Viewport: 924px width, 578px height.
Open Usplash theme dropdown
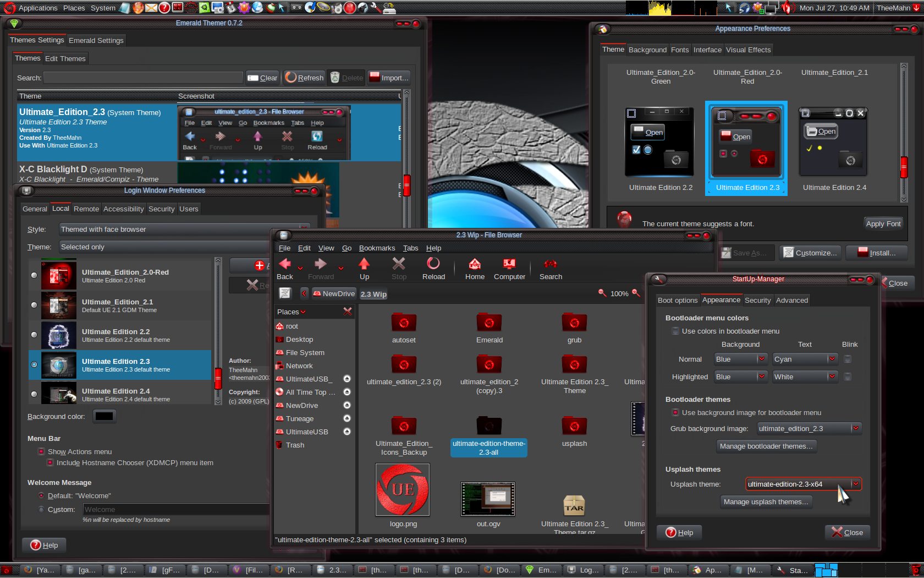[x=804, y=484]
